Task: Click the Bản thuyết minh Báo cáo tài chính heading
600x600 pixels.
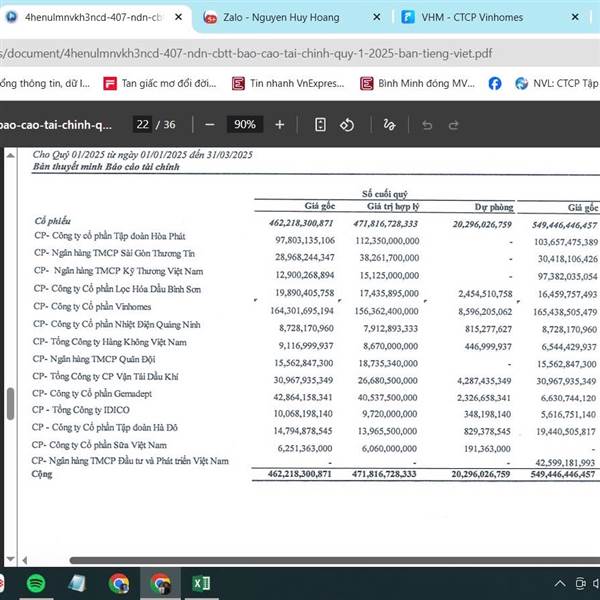Action: coord(106,166)
